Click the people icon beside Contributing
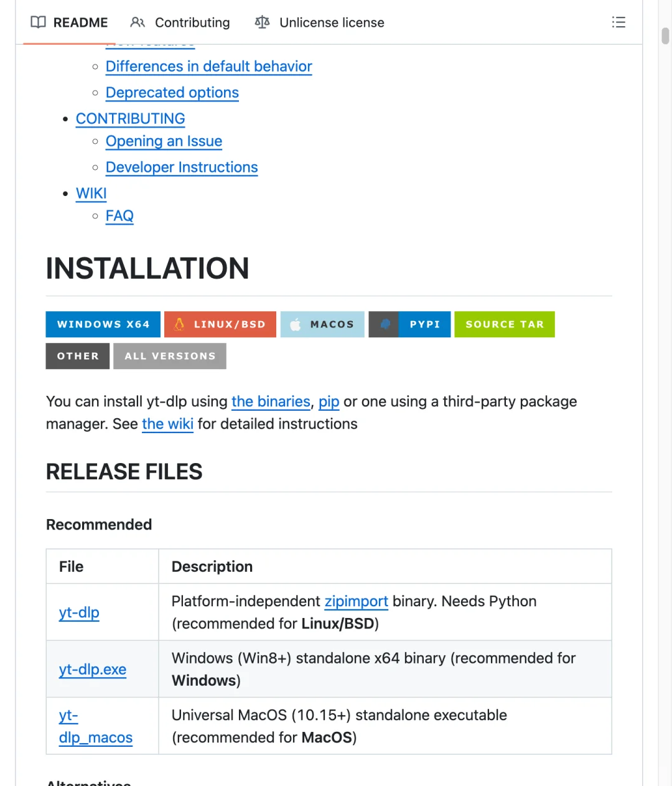Viewport: 672px width, 786px height. click(138, 22)
